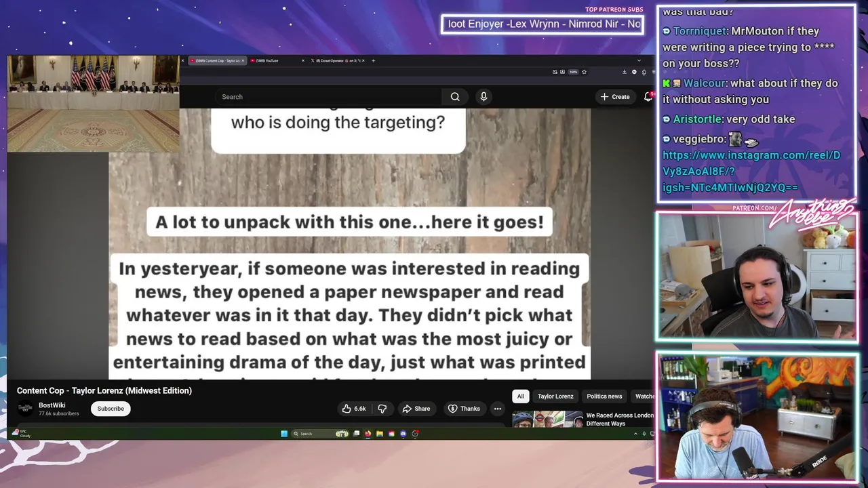Click the '77.6k subscribers' text
The image size is (868, 488).
pos(59,413)
